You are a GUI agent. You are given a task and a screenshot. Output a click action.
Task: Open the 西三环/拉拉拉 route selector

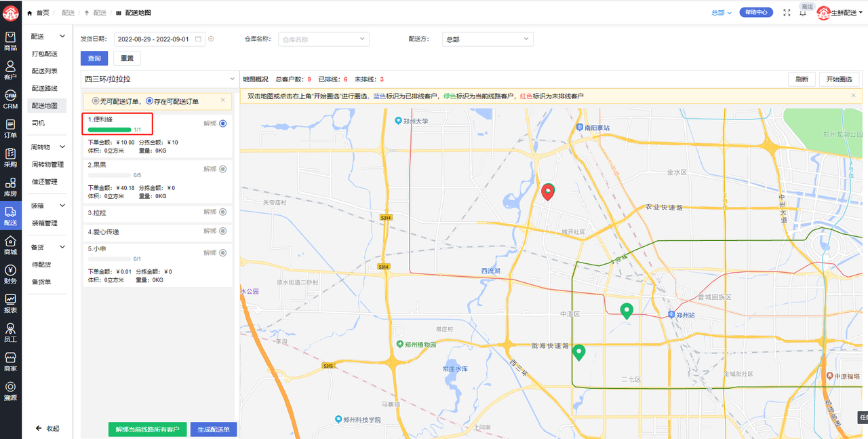(x=159, y=79)
